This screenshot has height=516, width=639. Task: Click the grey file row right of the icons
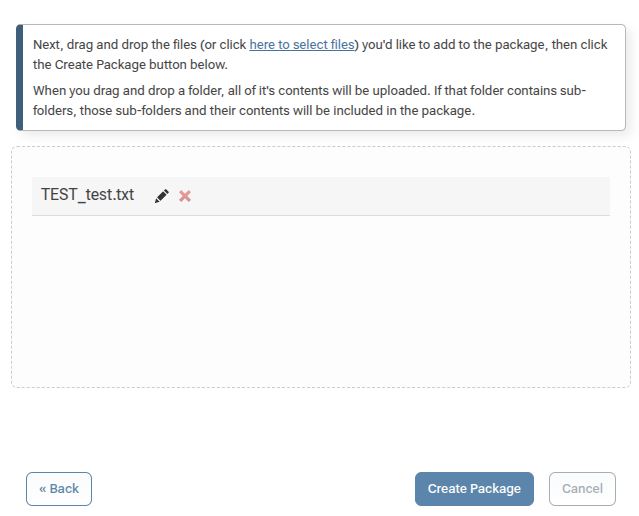pyautogui.click(x=400, y=196)
